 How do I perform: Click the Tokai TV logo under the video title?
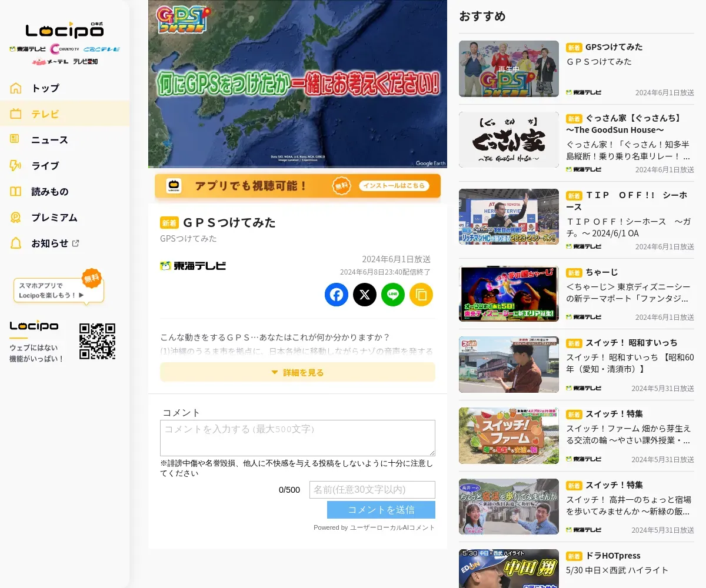tap(193, 266)
